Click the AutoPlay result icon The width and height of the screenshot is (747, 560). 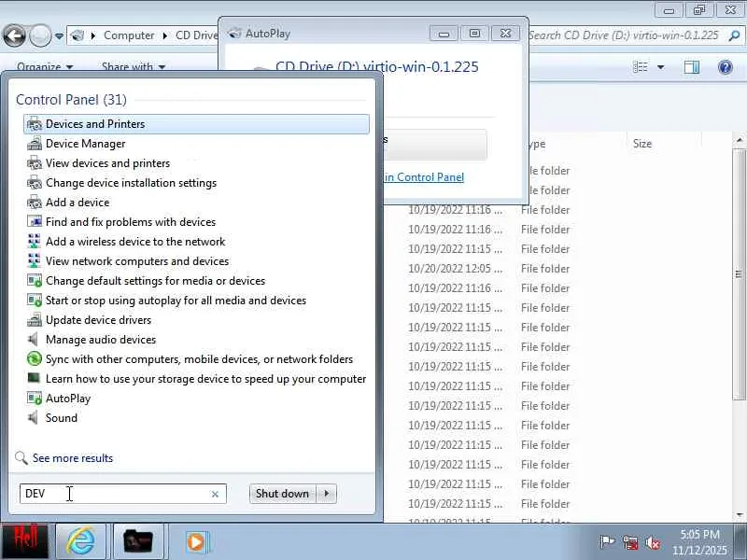[x=35, y=399]
